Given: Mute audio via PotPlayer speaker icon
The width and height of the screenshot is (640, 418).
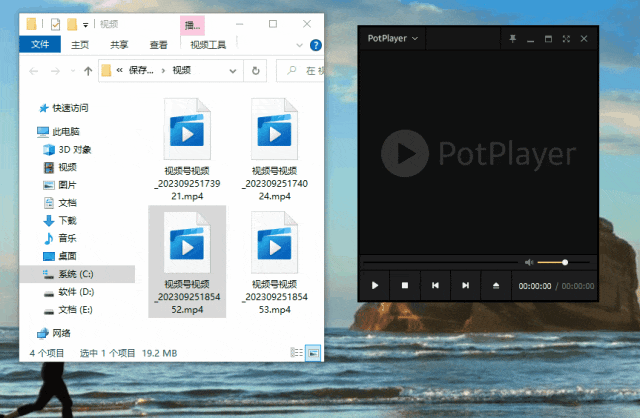Looking at the screenshot, I should [529, 262].
